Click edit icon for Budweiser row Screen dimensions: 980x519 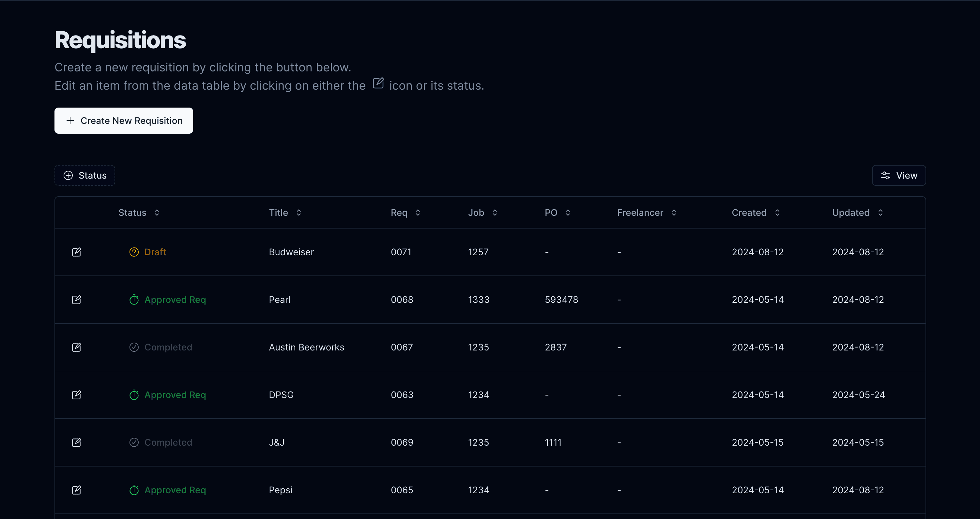(76, 252)
